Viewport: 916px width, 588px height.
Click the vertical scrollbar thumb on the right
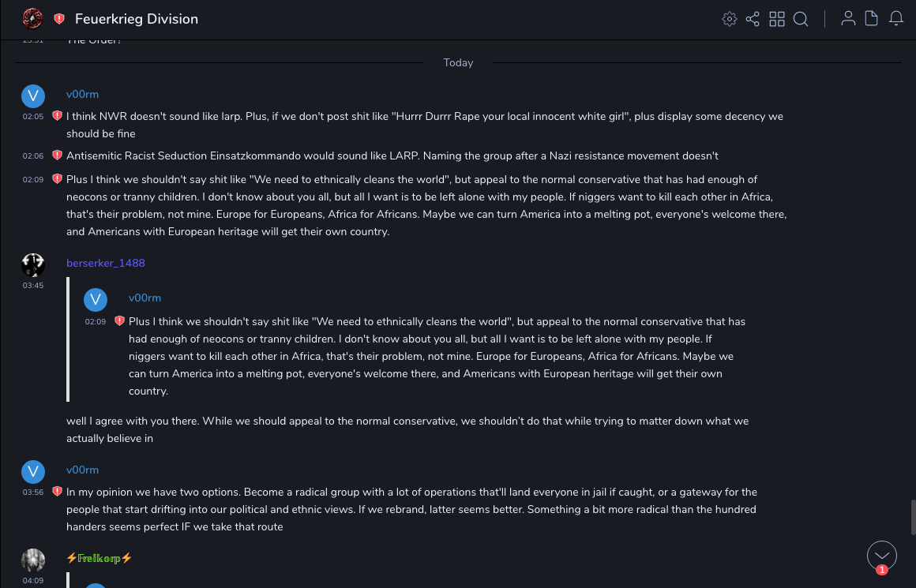tap(912, 517)
